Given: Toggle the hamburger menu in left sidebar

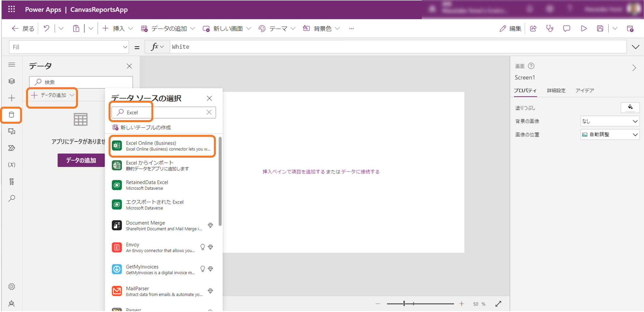Looking at the screenshot, I should pos(12,64).
